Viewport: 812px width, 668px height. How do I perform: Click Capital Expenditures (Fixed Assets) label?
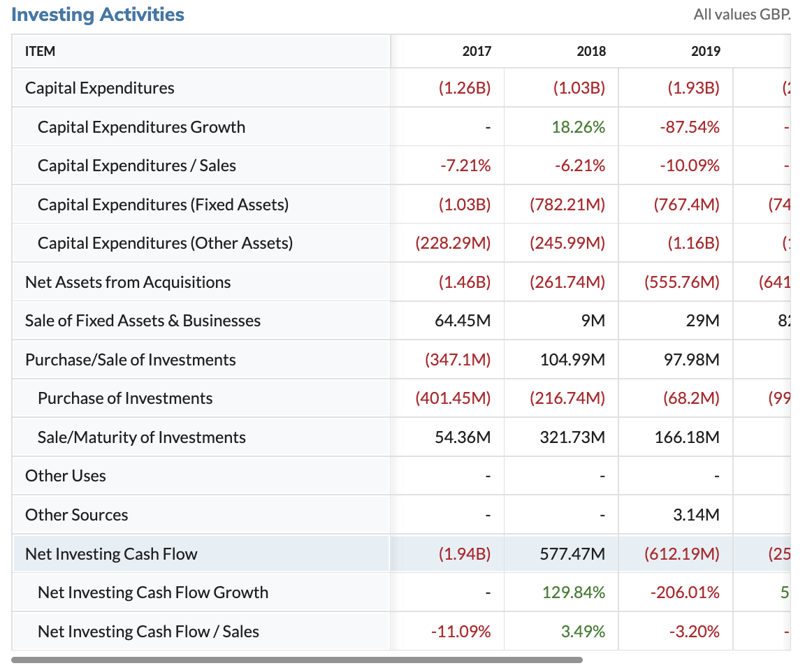click(163, 205)
